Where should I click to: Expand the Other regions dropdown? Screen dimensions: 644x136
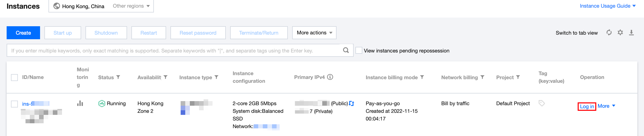[x=131, y=6]
